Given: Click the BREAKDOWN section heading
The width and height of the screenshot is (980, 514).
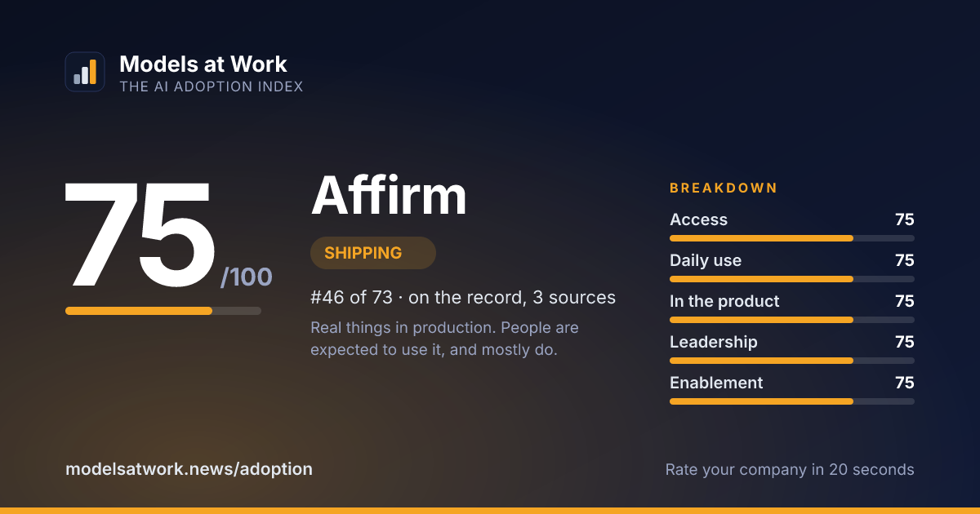Looking at the screenshot, I should tap(724, 188).
